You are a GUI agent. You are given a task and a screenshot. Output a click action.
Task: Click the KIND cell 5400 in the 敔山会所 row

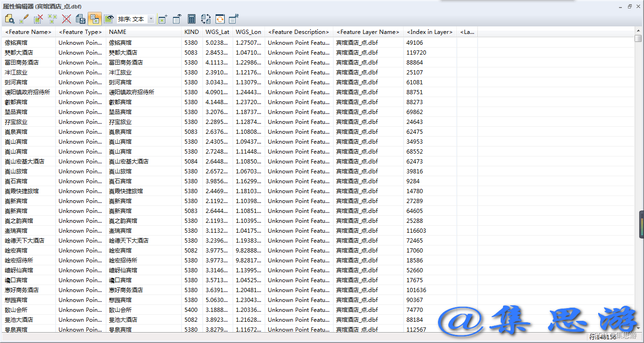point(192,310)
